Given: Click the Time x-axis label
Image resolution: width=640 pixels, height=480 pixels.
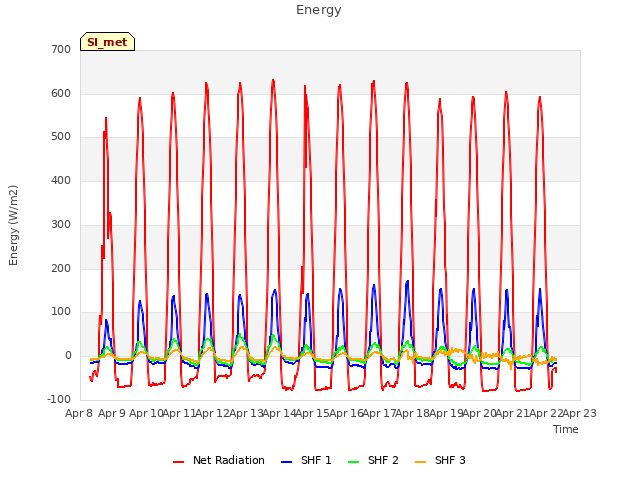Looking at the screenshot, I should (x=566, y=429).
